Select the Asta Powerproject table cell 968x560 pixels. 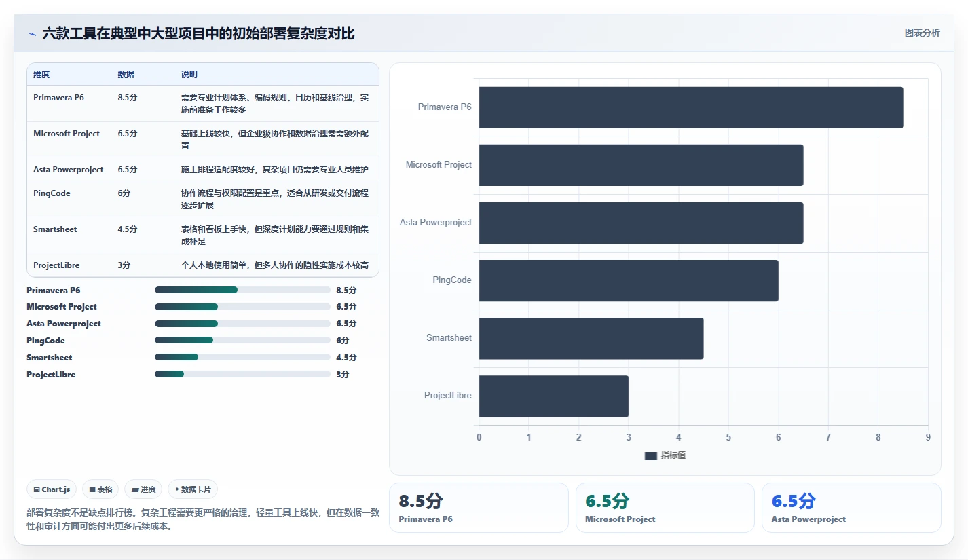tap(69, 170)
